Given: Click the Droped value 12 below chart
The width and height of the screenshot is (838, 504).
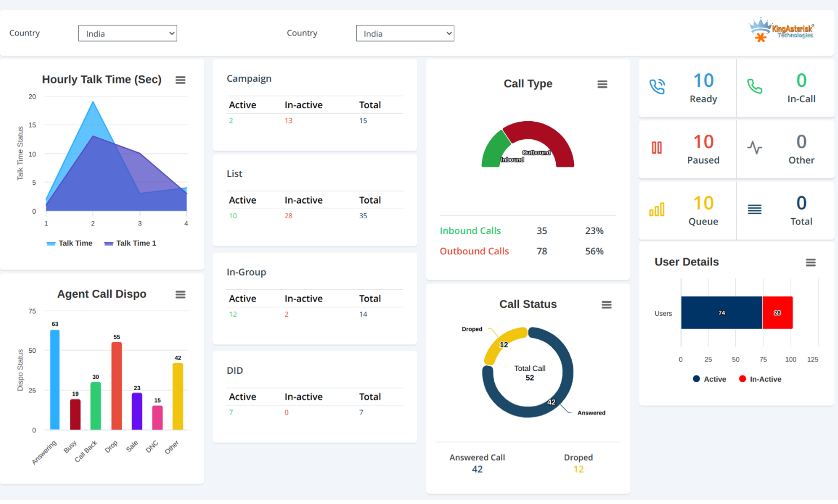Looking at the screenshot, I should click(x=578, y=470).
